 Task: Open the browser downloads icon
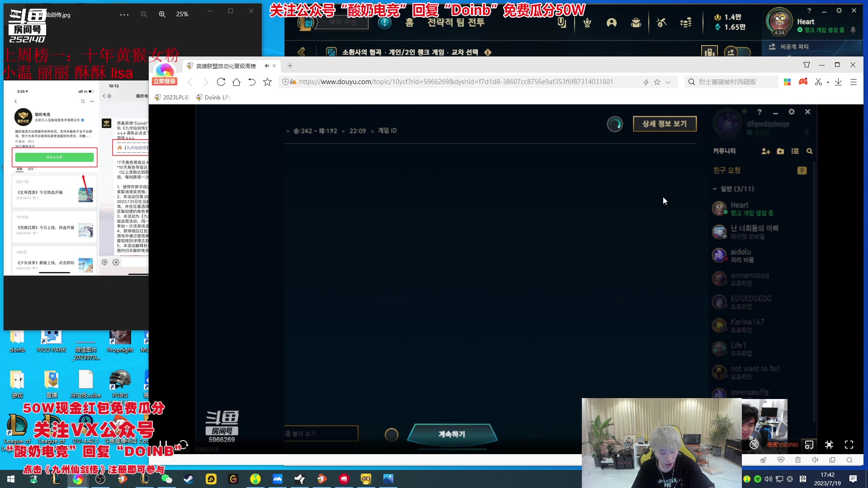(x=838, y=82)
